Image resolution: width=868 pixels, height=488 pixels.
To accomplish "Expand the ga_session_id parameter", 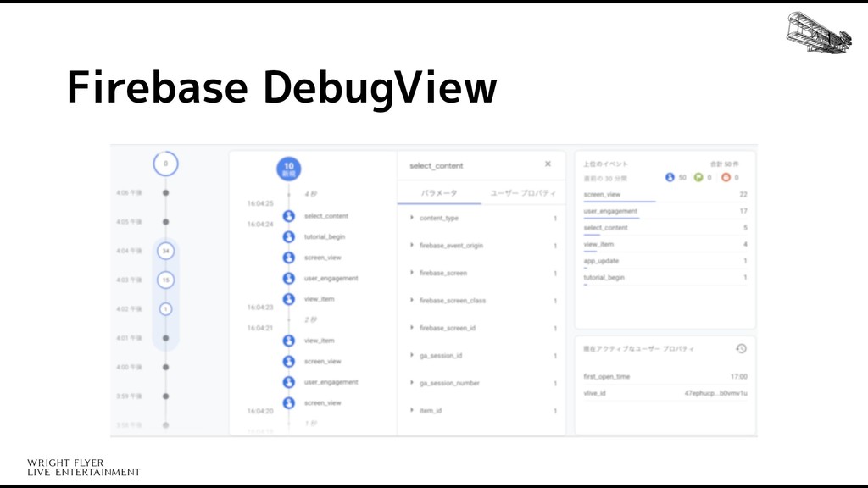I will tap(412, 355).
